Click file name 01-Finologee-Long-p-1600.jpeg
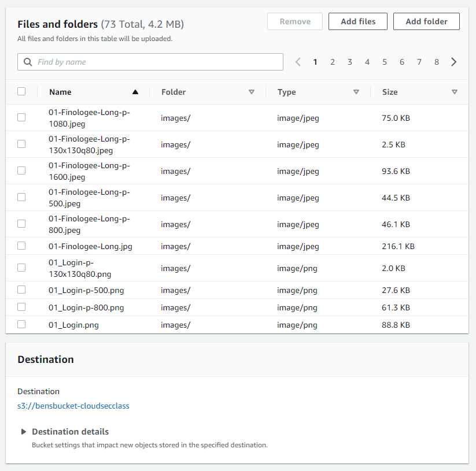The height and width of the screenshot is (471, 476). 89,171
